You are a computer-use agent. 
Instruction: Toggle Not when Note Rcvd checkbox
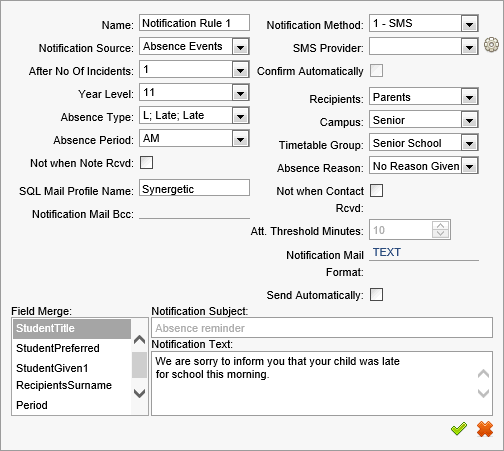pyautogui.click(x=146, y=163)
